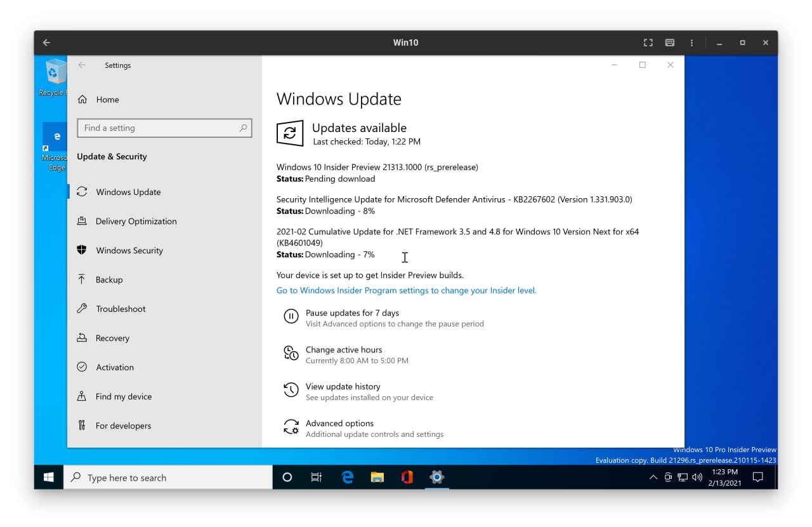Open the three-dot menu in viewer bar
The image size is (812, 527).
tap(691, 43)
